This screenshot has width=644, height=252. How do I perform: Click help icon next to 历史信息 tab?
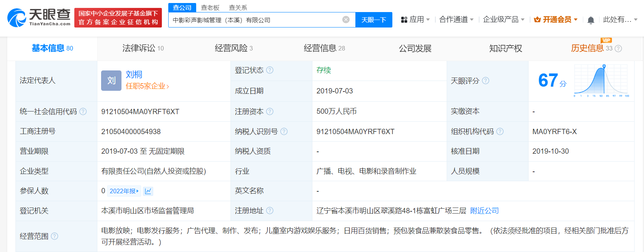(618, 49)
